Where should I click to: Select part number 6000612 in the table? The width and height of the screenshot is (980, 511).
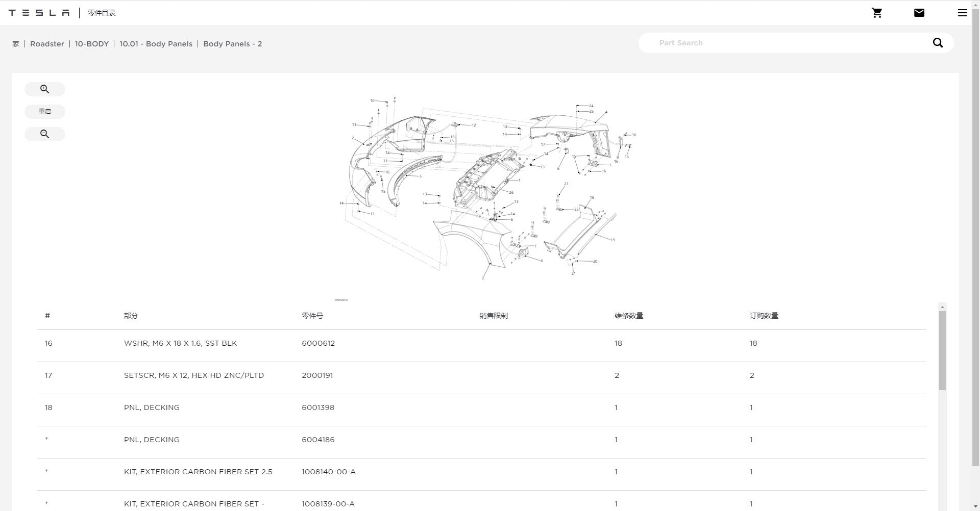(x=318, y=343)
